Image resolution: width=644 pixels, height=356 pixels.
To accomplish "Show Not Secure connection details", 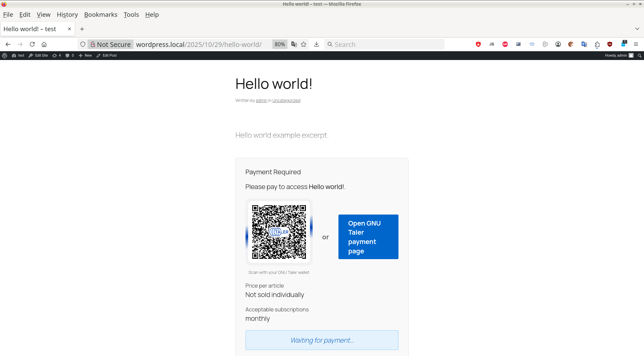I will (x=111, y=44).
